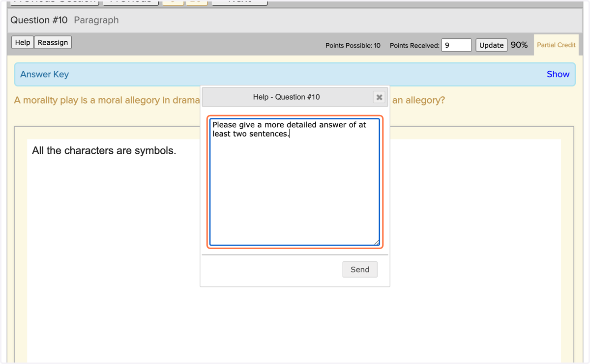The height and width of the screenshot is (364, 590).
Task: Click the help message text area
Action: (295, 182)
